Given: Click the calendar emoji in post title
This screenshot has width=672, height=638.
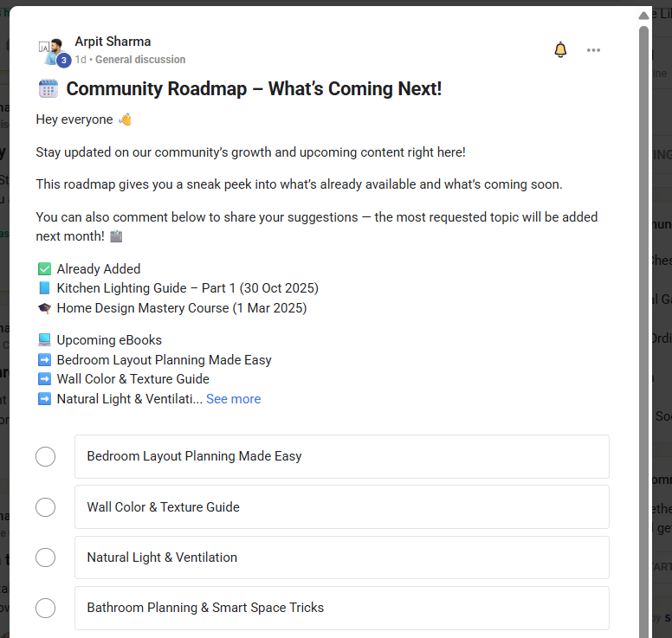Looking at the screenshot, I should point(48,88).
